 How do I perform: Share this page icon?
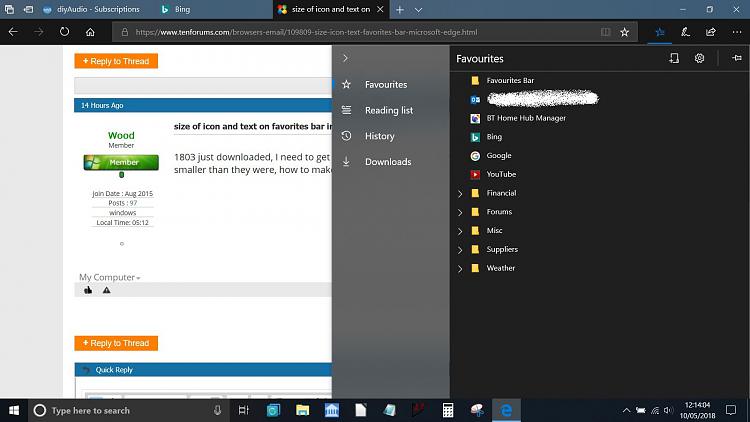tap(711, 32)
